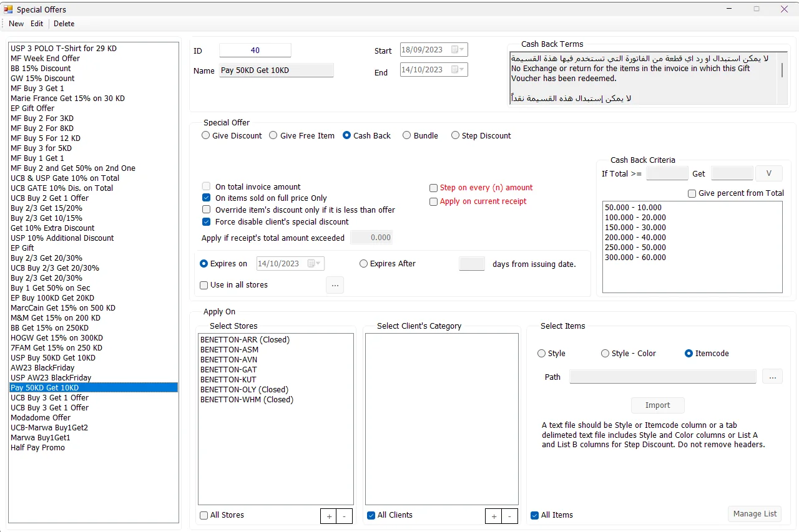Click the Import button
This screenshot has width=799, height=532.
(657, 405)
